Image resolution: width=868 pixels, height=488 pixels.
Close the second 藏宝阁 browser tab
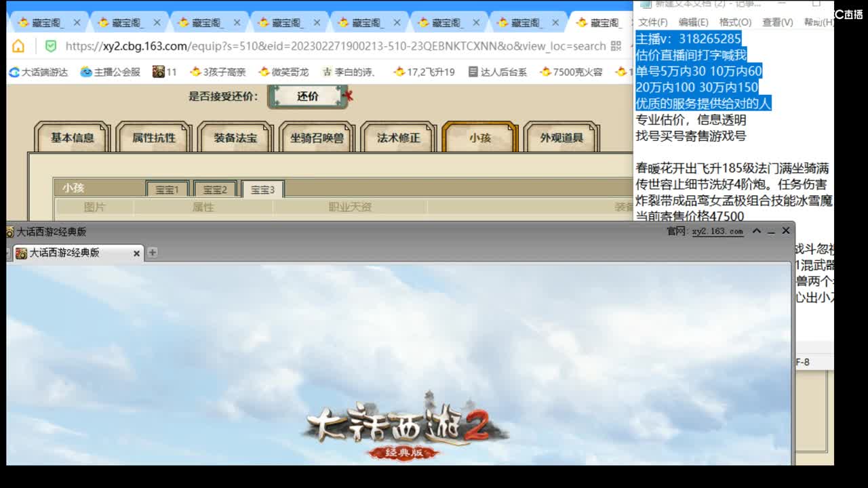click(157, 22)
